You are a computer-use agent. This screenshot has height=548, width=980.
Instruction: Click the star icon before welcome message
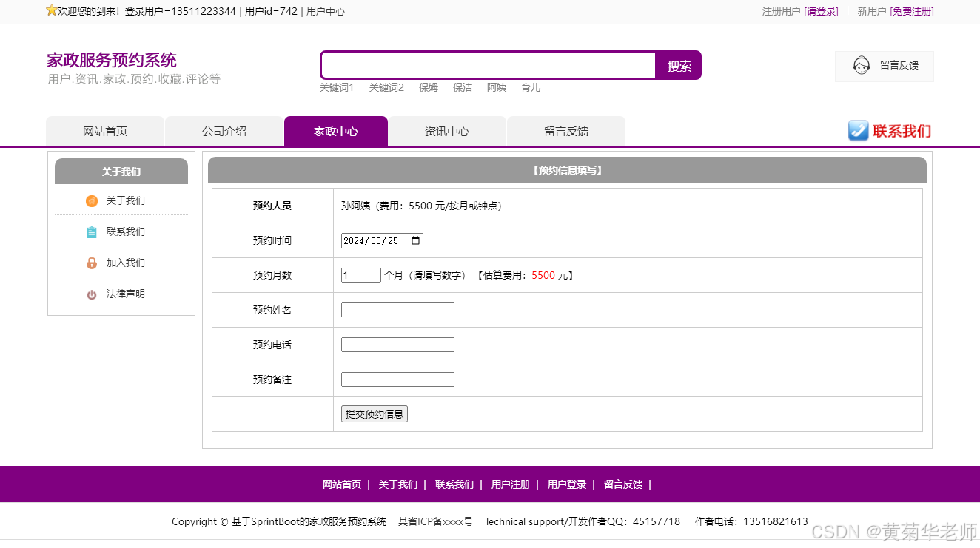click(x=50, y=10)
